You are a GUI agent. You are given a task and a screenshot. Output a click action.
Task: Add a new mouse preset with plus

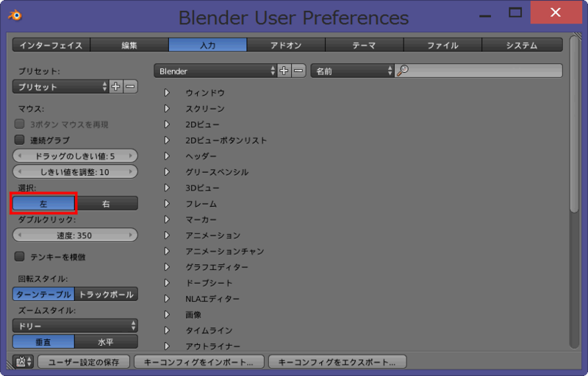[x=116, y=87]
